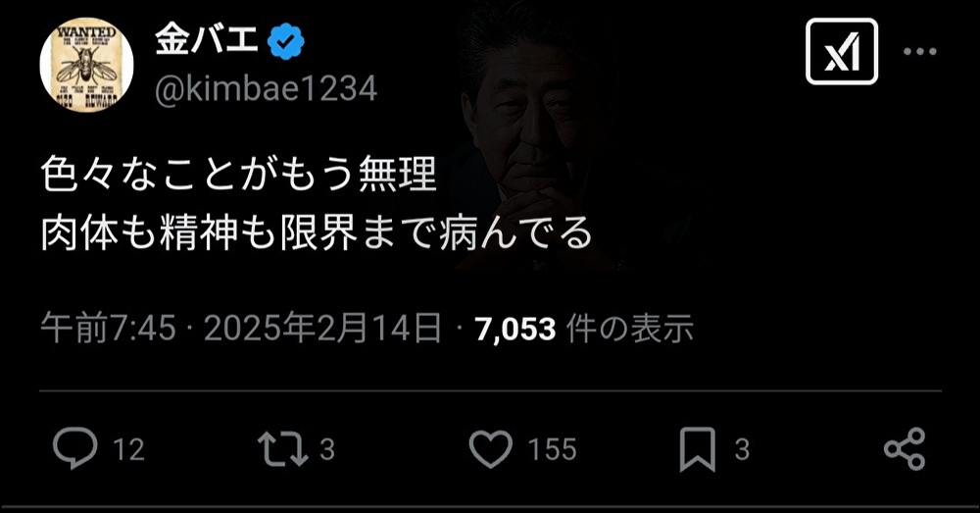The width and height of the screenshot is (980, 513).
Task: Click the like count 155
Action: pos(552,449)
